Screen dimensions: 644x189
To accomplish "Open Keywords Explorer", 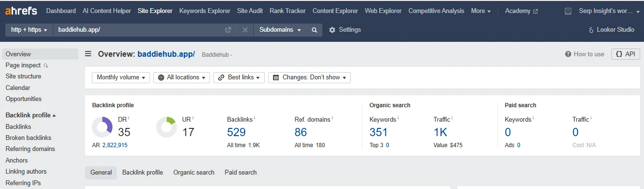I will point(205,11).
